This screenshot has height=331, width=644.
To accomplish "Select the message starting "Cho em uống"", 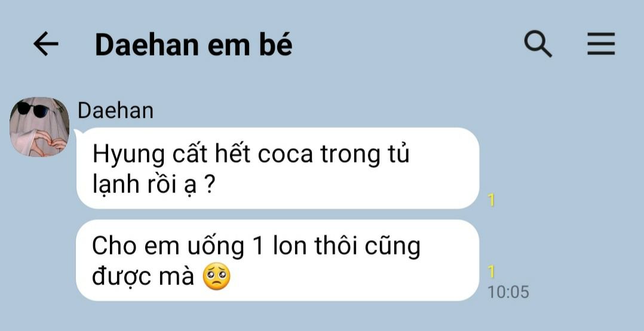I will point(278,260).
